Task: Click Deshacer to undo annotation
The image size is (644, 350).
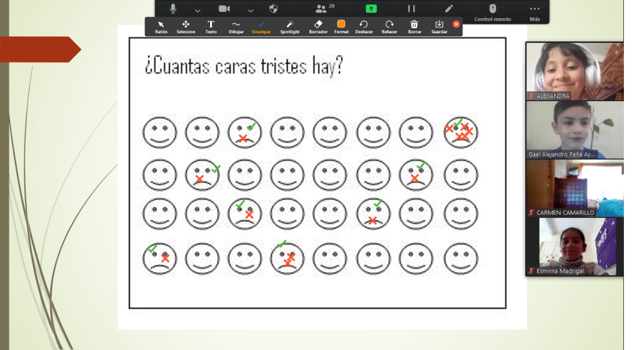Action: [364, 26]
